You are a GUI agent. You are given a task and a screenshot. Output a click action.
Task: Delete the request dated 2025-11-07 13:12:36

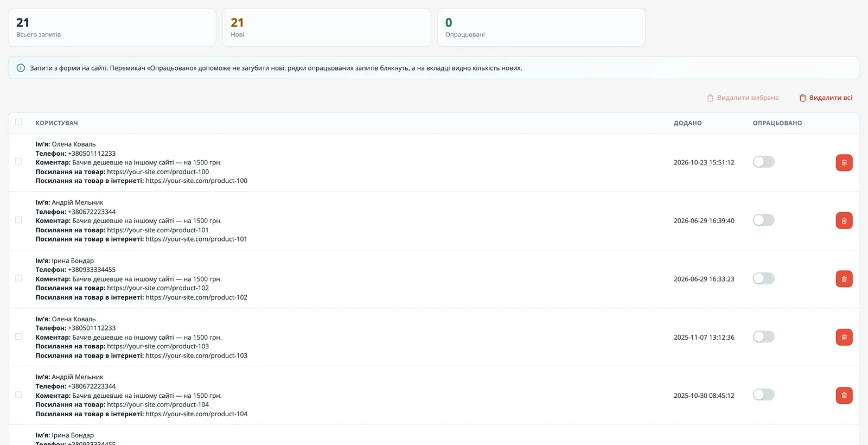(844, 337)
